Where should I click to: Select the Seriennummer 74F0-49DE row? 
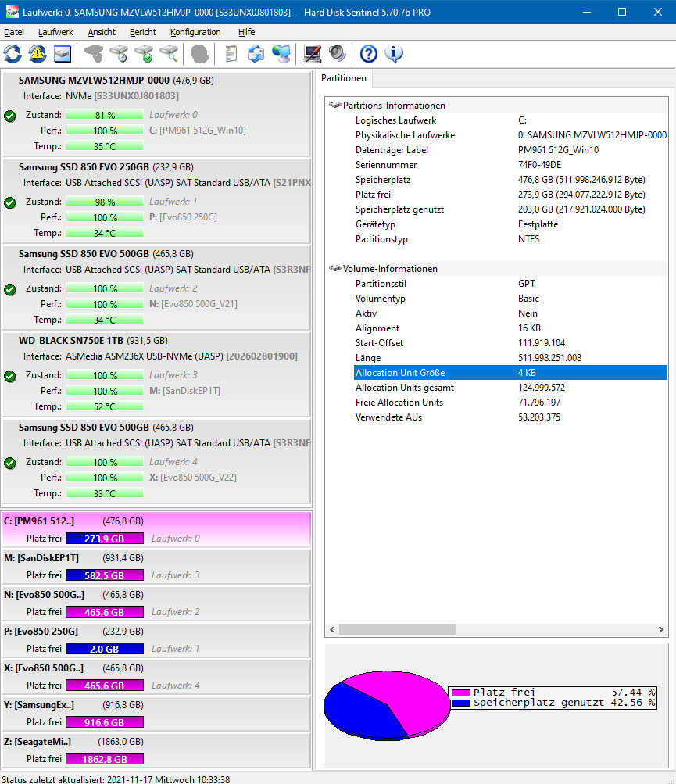[x=510, y=164]
